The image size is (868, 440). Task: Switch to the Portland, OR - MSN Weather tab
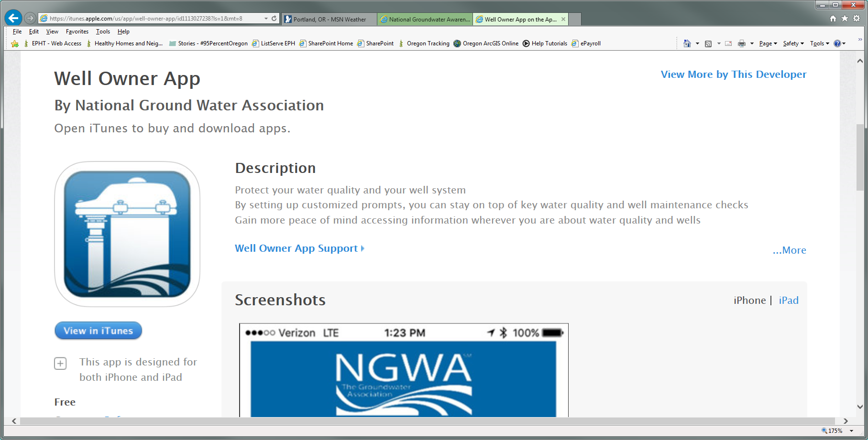(x=329, y=19)
